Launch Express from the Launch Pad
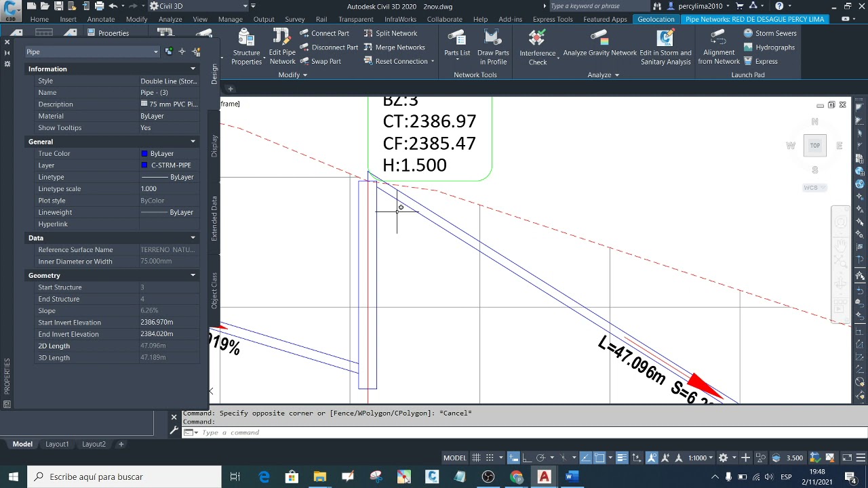Image resolution: width=868 pixels, height=488 pixels. click(761, 62)
